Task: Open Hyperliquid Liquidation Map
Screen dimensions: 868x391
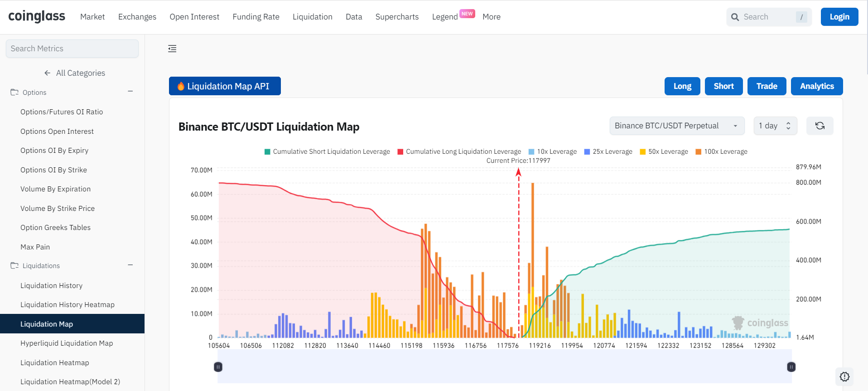Action: pos(67,343)
